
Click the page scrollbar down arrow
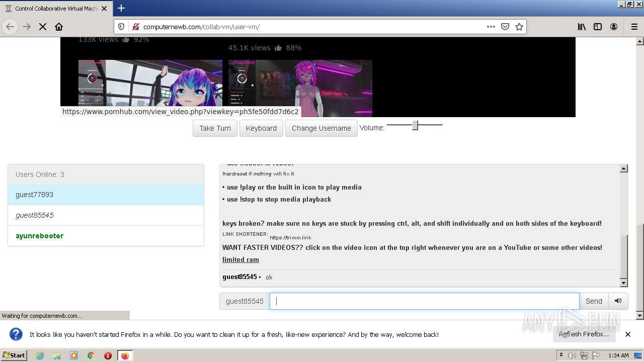640,316
